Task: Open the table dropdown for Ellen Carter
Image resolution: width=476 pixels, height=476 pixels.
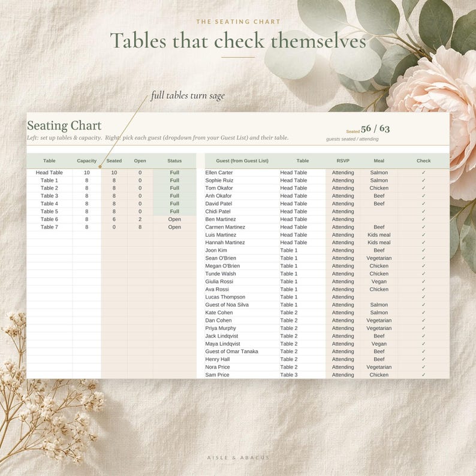Action: pos(303,173)
